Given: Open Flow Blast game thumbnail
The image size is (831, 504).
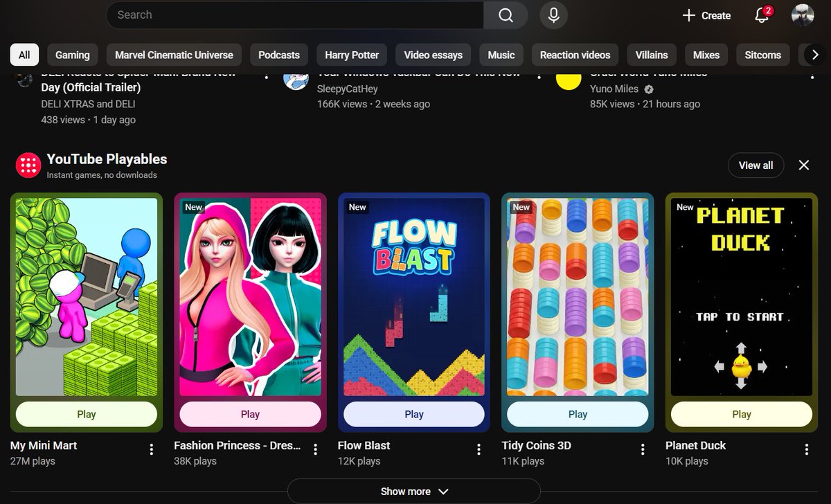Looking at the screenshot, I should (x=414, y=297).
